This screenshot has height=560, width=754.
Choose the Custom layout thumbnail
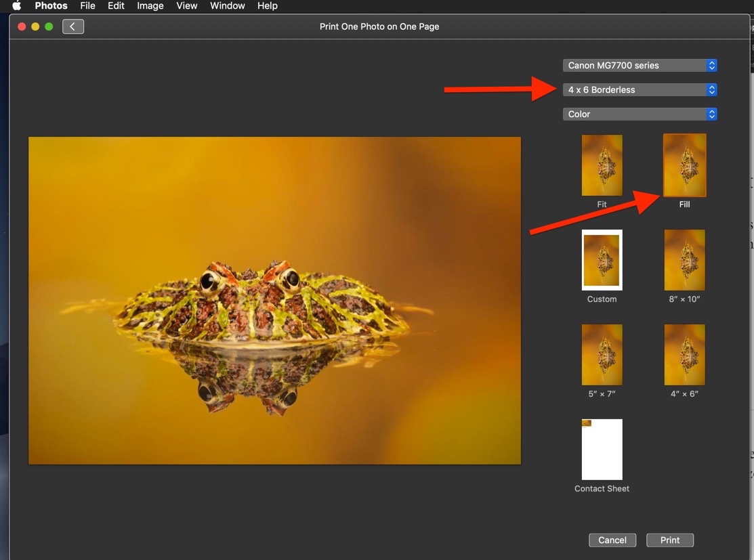tap(602, 260)
